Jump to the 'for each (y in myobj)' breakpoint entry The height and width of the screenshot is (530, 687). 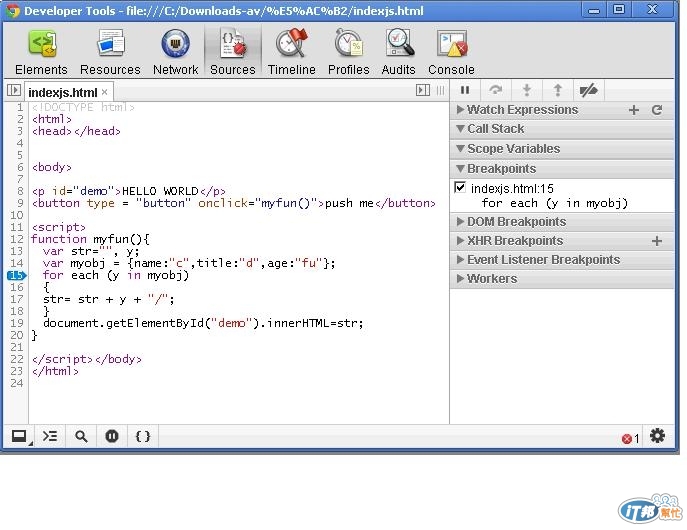point(554,203)
